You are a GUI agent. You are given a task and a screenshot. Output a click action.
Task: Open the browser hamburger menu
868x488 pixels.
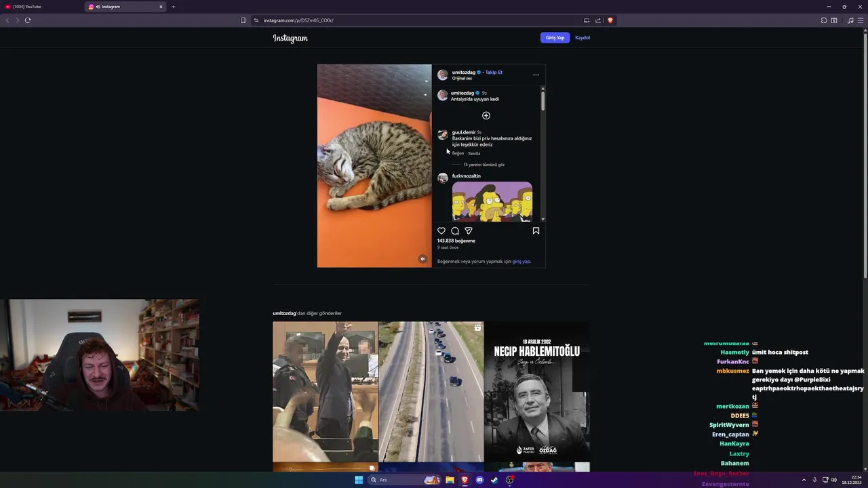point(861,20)
